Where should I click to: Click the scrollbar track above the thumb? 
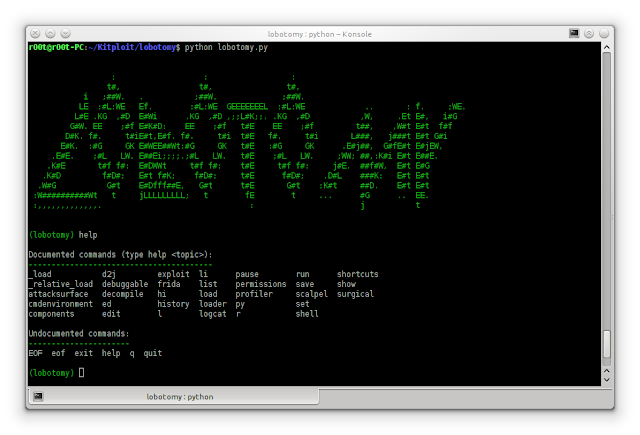[607, 191]
